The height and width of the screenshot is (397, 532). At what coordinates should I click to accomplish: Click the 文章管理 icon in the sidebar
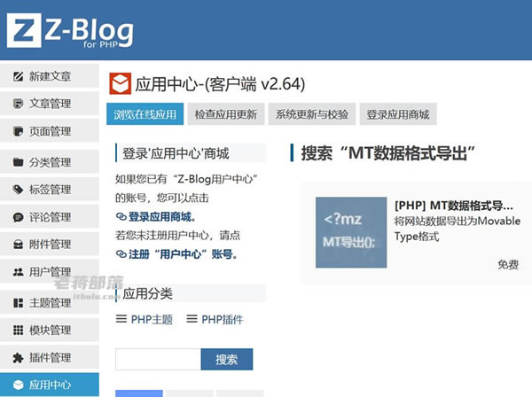click(18, 104)
